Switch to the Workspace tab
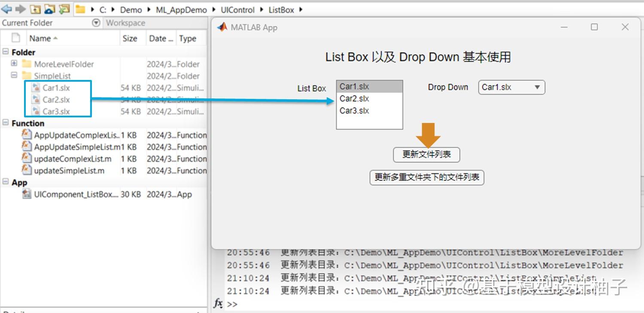This screenshot has height=313, width=644. (x=125, y=23)
